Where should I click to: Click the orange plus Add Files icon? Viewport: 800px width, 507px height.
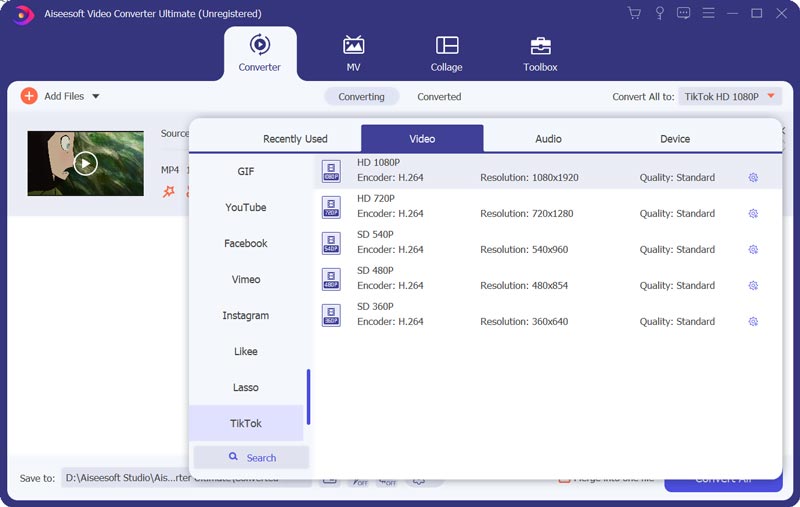(29, 96)
